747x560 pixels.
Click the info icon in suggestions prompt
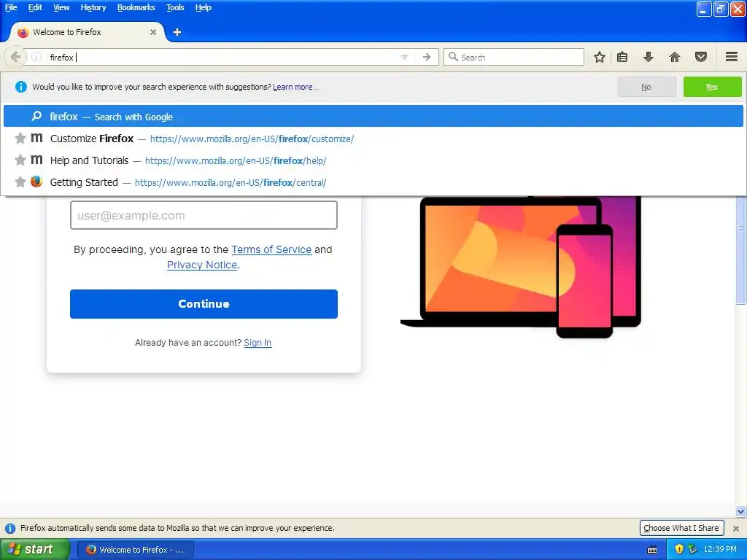point(21,87)
